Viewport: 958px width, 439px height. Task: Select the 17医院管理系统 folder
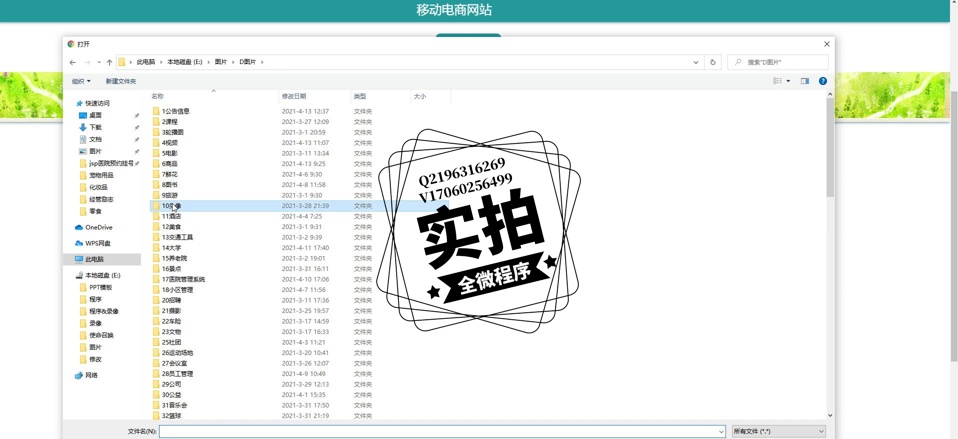(x=183, y=279)
